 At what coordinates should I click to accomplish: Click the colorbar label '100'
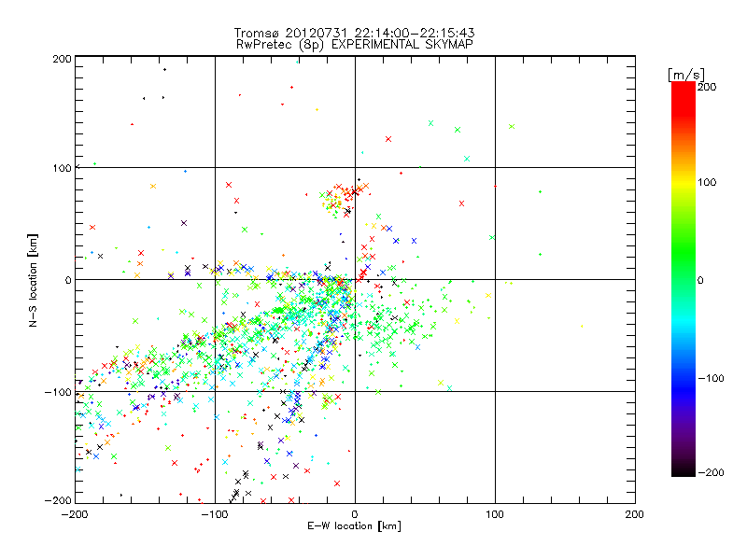pyautogui.click(x=707, y=182)
